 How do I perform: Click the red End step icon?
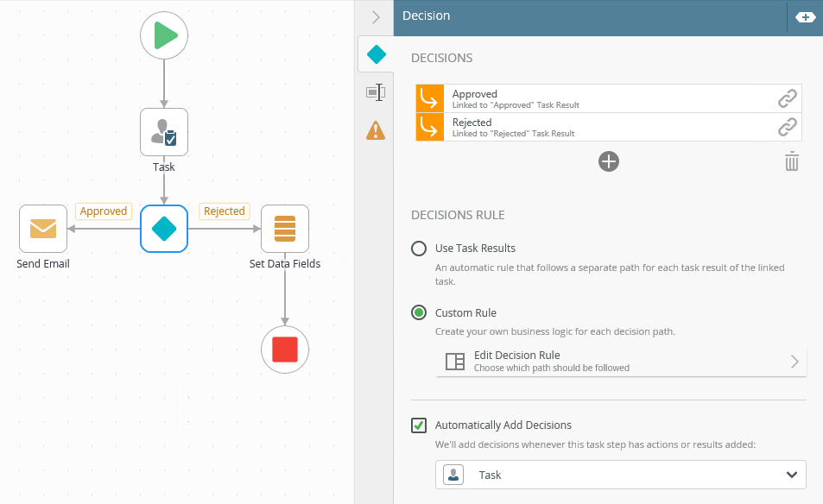[x=285, y=350]
